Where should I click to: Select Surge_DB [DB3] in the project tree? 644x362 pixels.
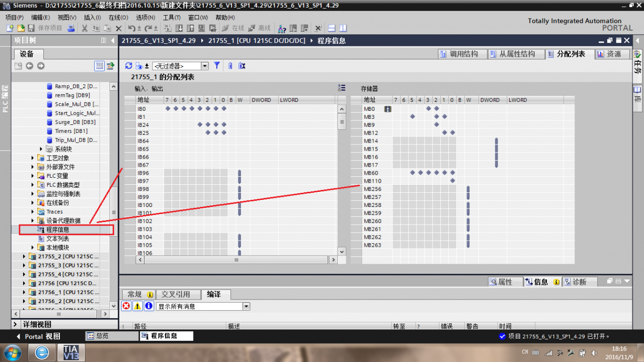point(75,122)
